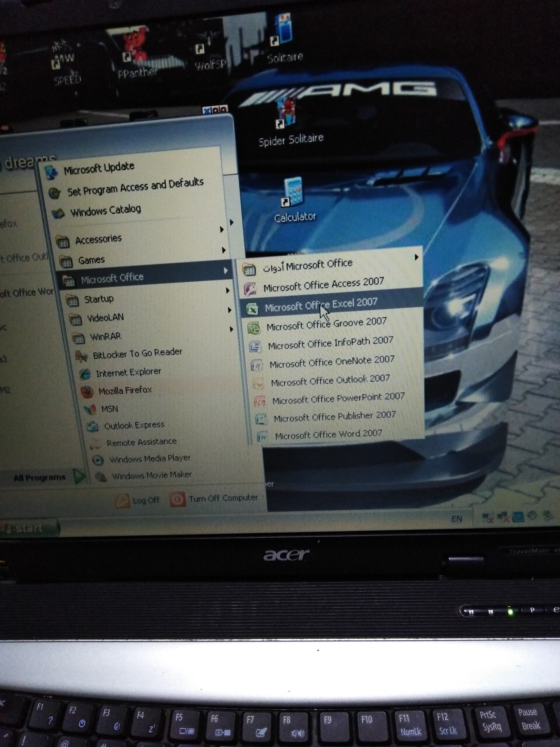Click the green All Programs arrow
The height and width of the screenshot is (747, 560).
pos(79,476)
